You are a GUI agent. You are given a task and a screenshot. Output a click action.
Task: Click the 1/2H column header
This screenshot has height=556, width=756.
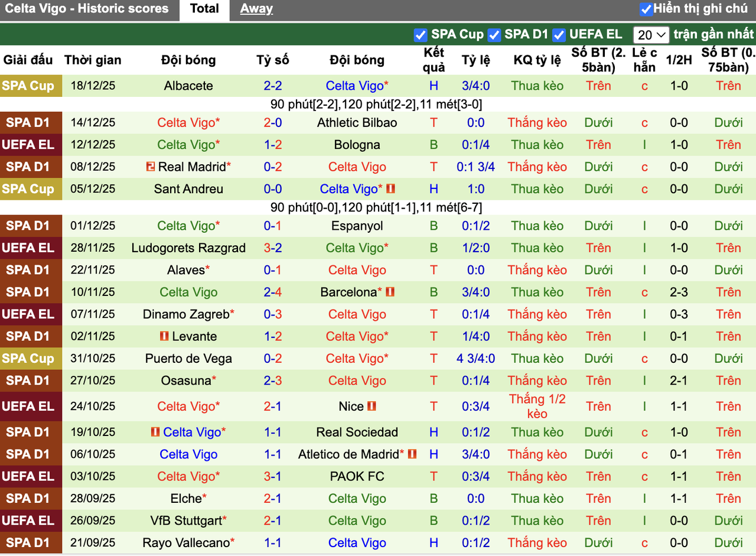[679, 60]
